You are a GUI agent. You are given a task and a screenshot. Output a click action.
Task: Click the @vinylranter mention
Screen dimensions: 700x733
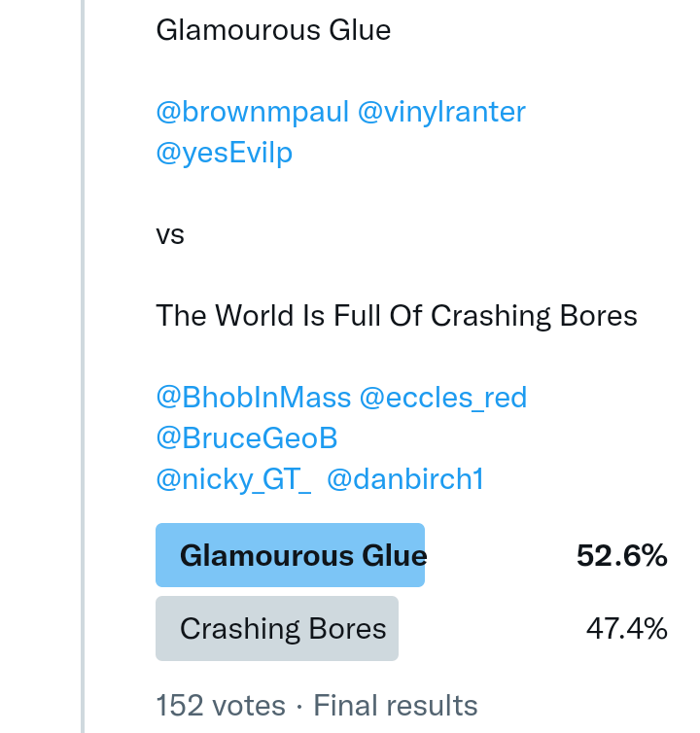(x=441, y=112)
